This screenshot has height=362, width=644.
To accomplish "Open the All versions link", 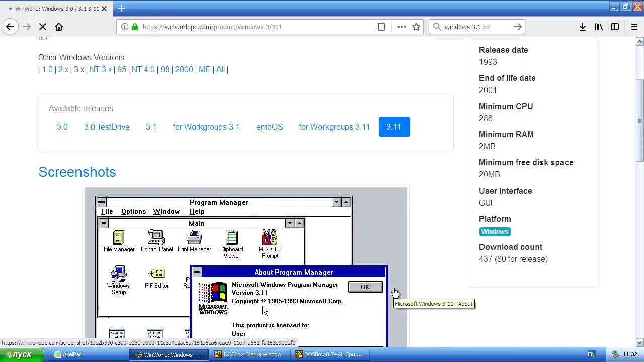I will pos(220,69).
